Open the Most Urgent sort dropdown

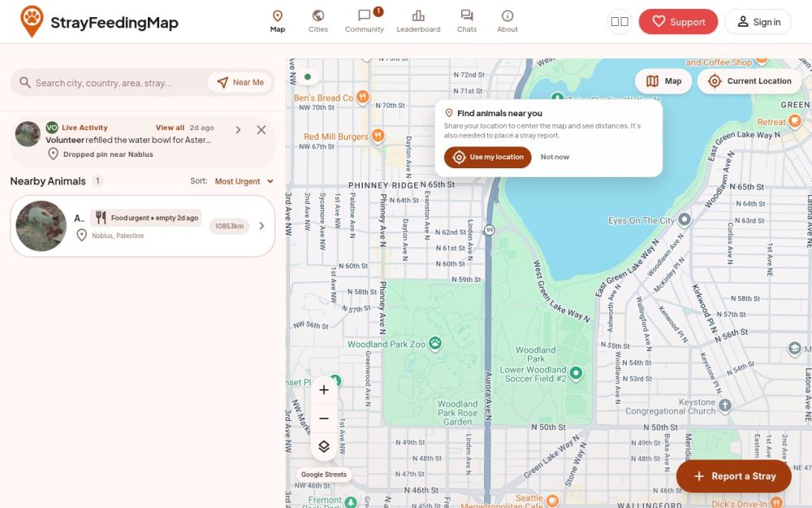tap(244, 181)
